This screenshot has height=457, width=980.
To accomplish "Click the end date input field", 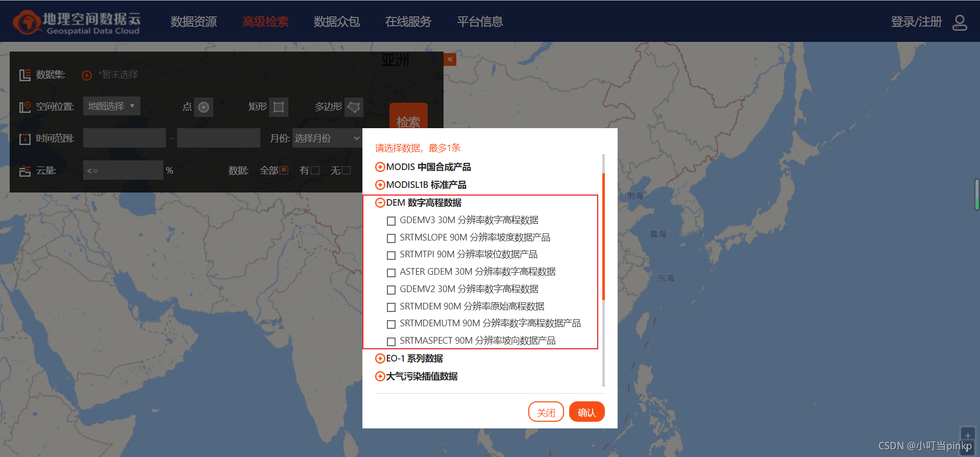I will click(x=218, y=138).
